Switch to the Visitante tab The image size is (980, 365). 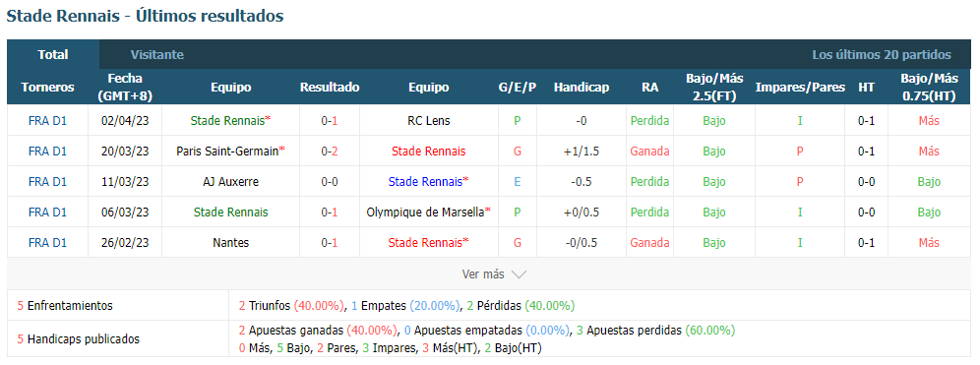tap(156, 54)
